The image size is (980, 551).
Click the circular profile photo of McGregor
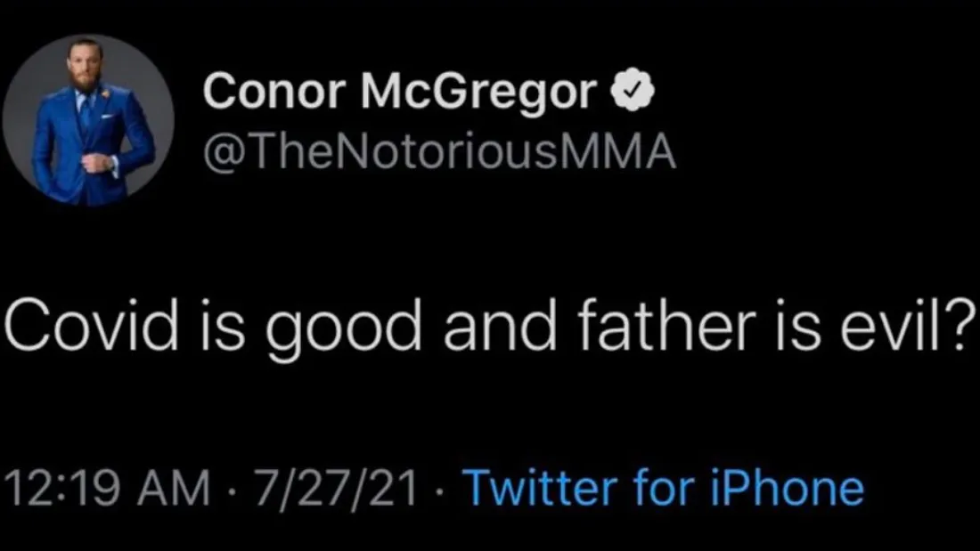[x=88, y=116]
